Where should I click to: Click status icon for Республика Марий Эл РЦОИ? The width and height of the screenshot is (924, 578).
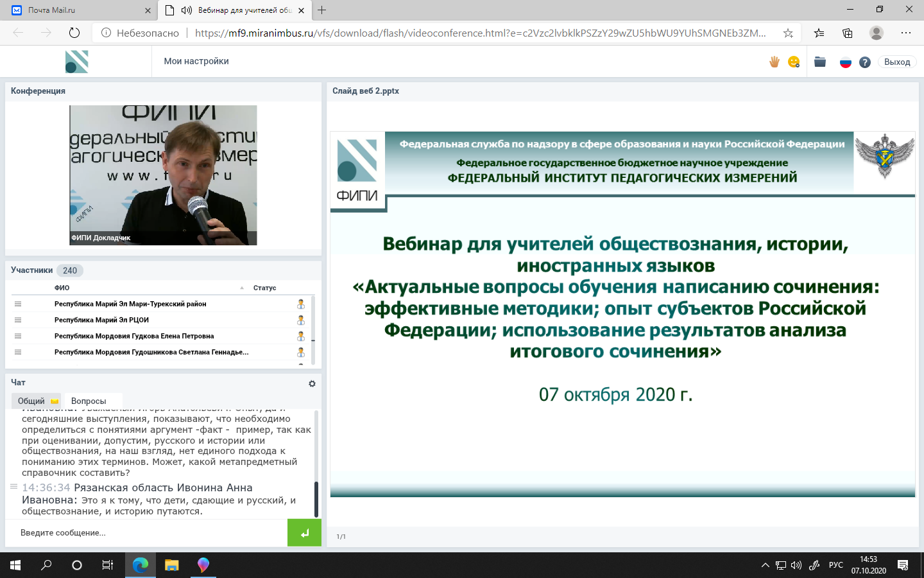pos(300,320)
